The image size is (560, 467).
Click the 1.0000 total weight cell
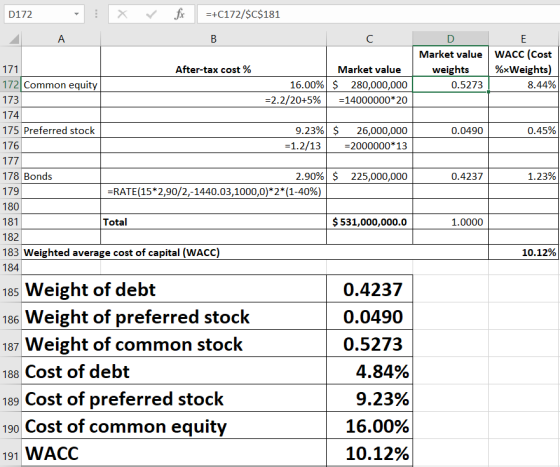(450, 222)
